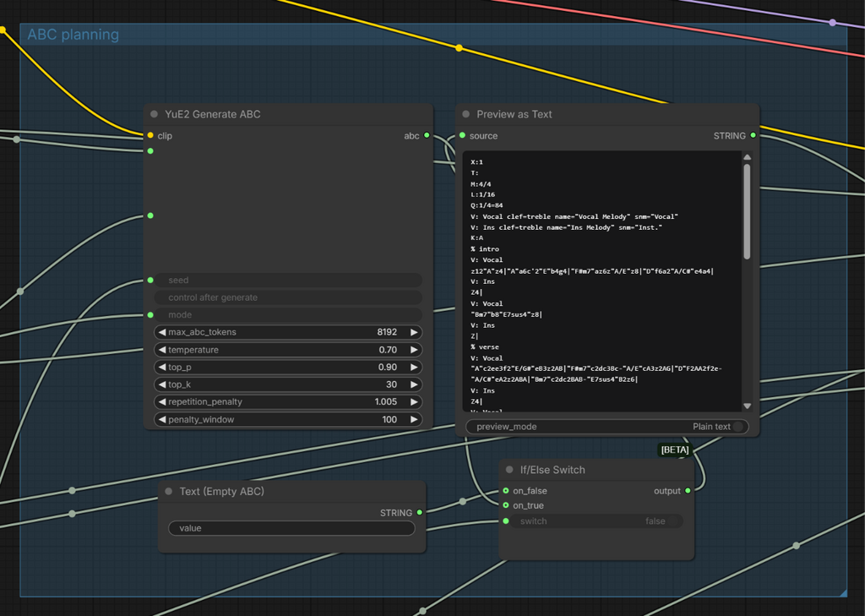The image size is (865, 616).
Task: Click the If/Else Switch output socket
Action: pyautogui.click(x=688, y=491)
